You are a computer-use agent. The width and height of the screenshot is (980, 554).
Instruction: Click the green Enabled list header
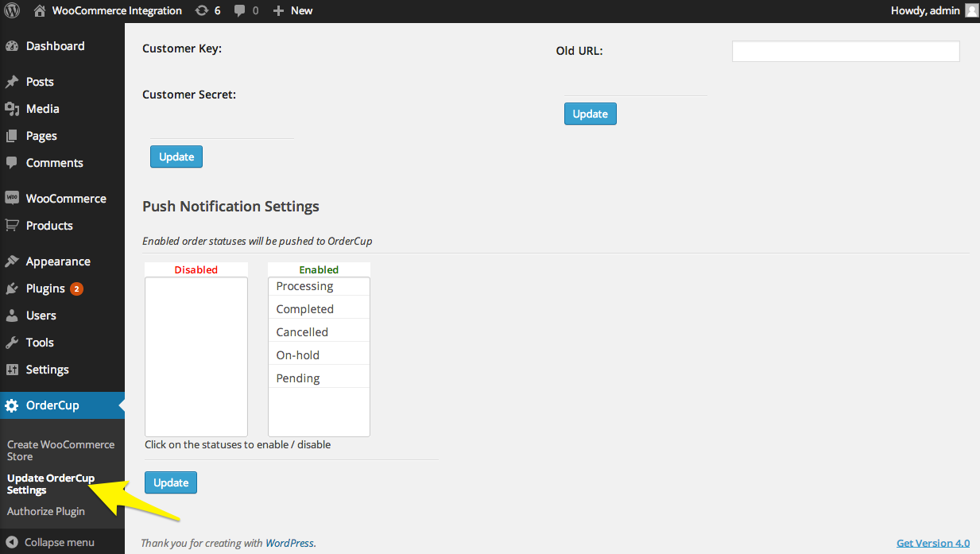pyautogui.click(x=319, y=269)
